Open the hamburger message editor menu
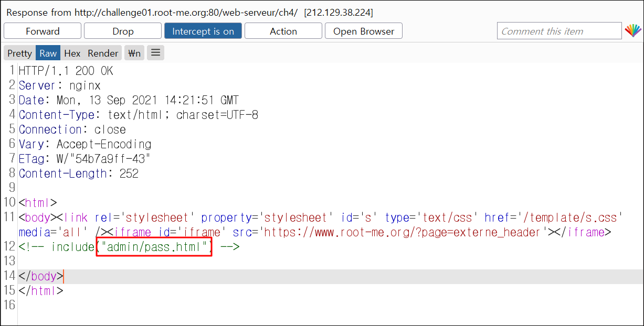 156,52
